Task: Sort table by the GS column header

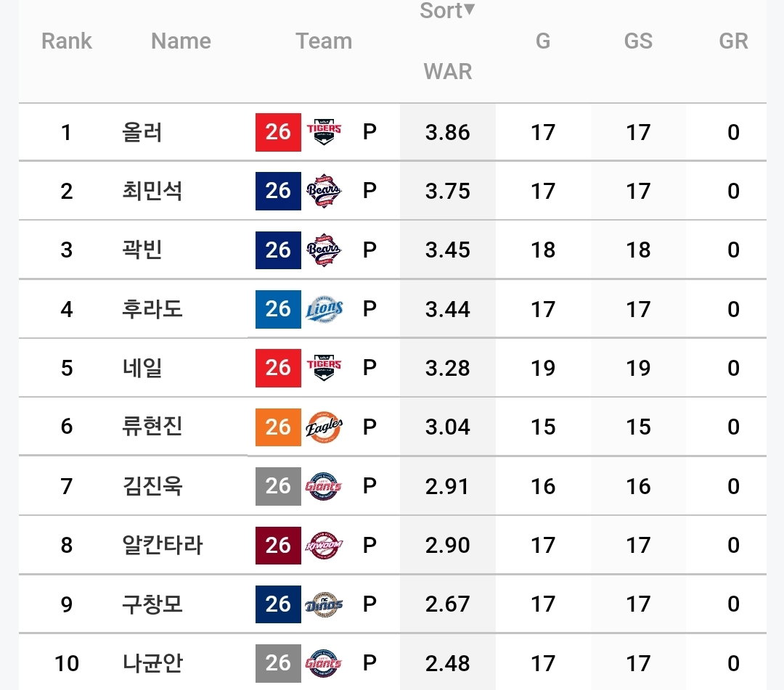Action: point(638,41)
